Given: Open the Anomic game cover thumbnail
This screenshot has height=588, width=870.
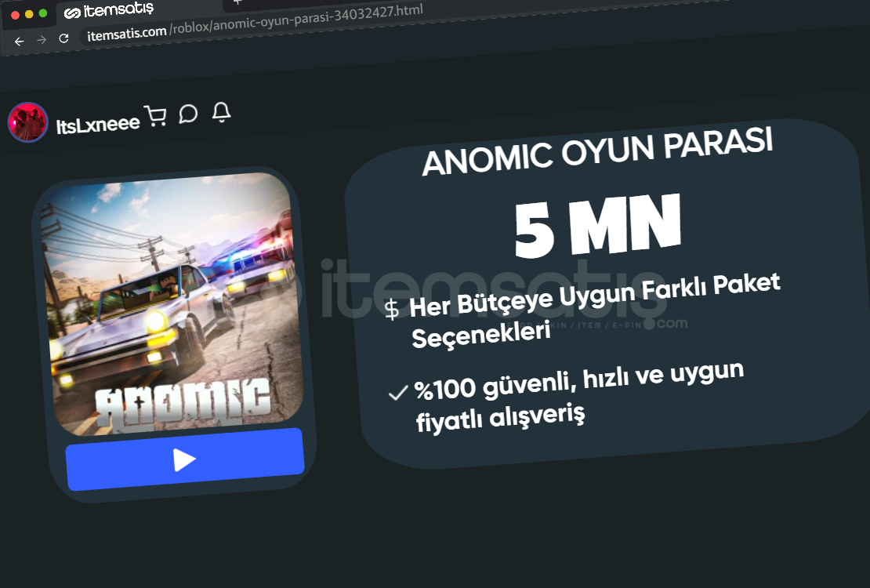Looking at the screenshot, I should coord(172,303).
